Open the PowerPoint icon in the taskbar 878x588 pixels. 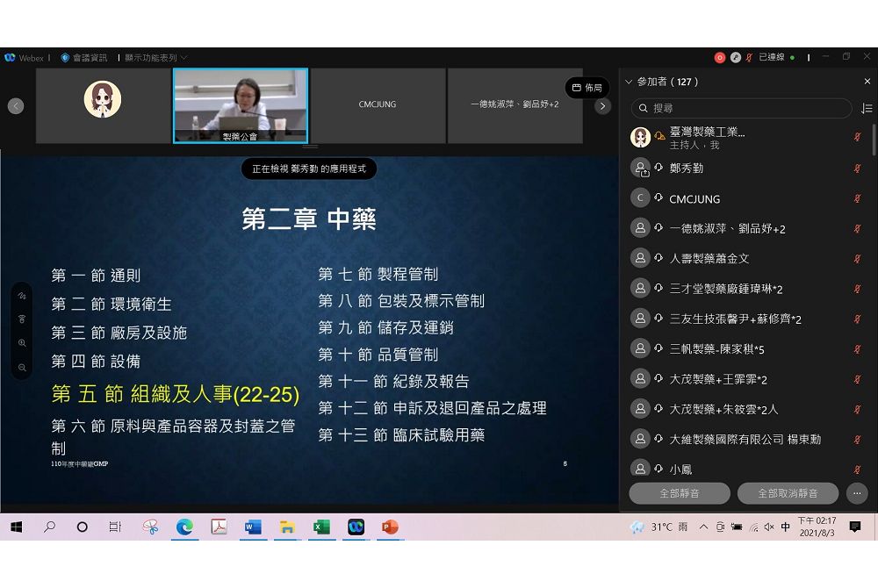[390, 527]
